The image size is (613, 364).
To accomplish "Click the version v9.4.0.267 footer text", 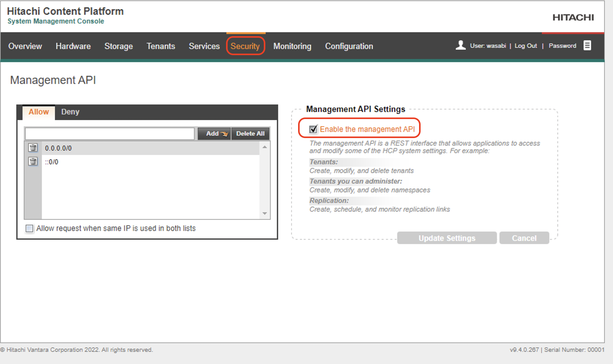I will tap(524, 350).
